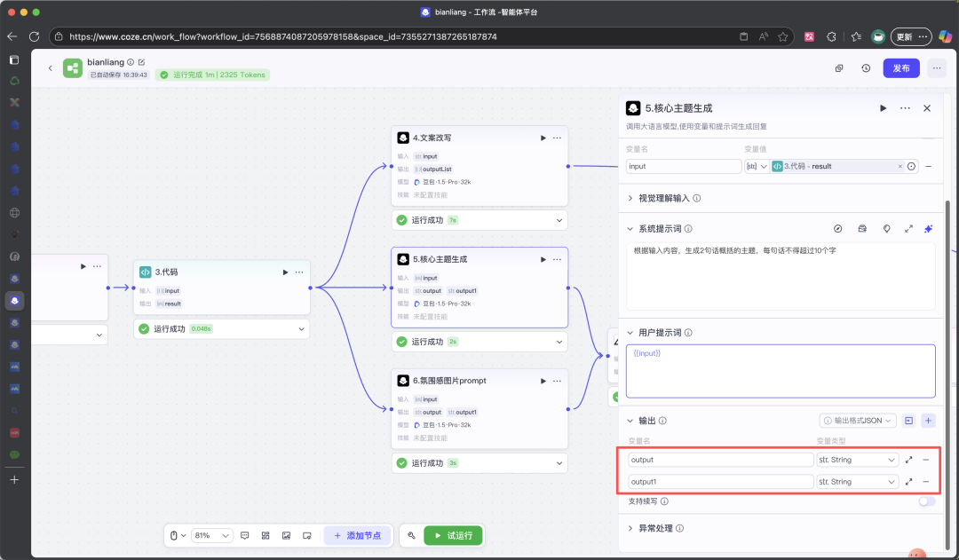The image size is (959, 560).
Task: Open the more menu on 4.文案改写 node
Action: 557,138
